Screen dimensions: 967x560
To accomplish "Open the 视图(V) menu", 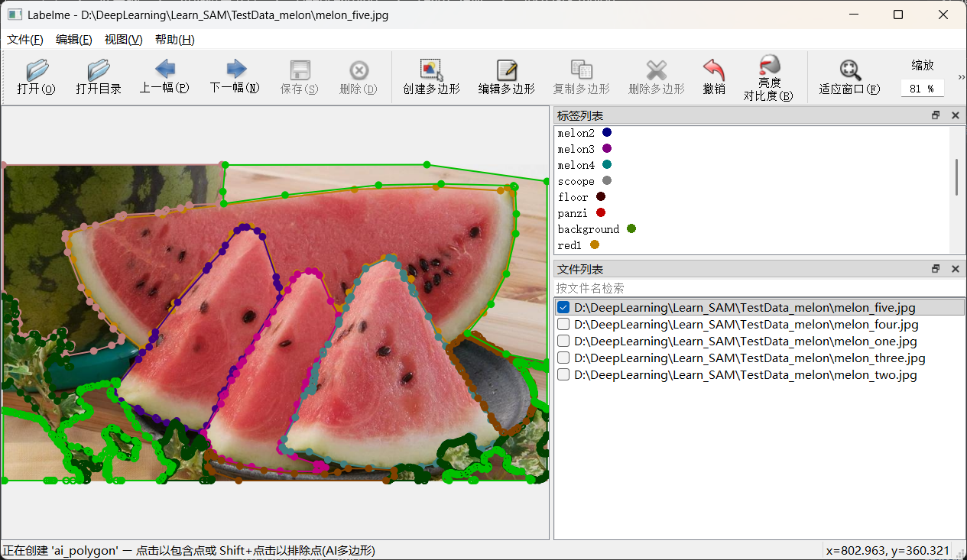I will tap(124, 40).
